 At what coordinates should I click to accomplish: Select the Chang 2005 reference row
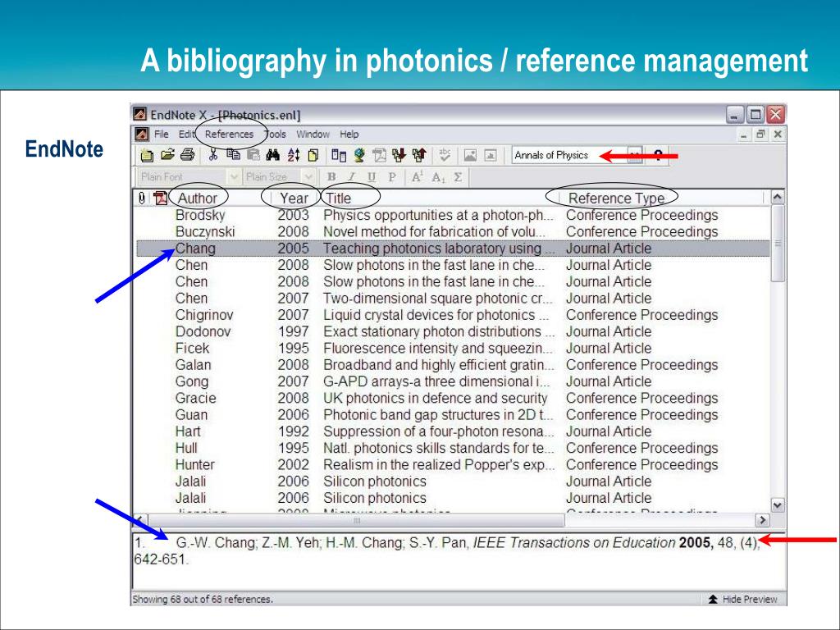[453, 248]
